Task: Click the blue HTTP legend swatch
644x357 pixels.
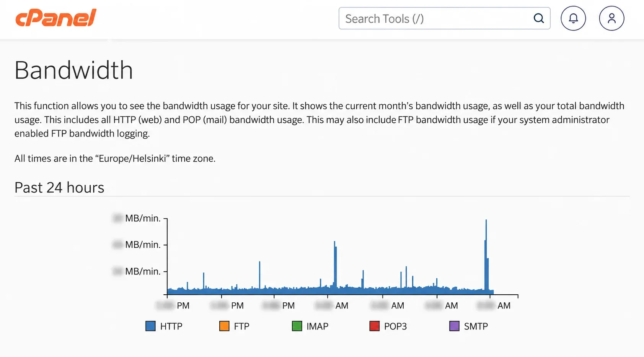Action: coord(151,326)
